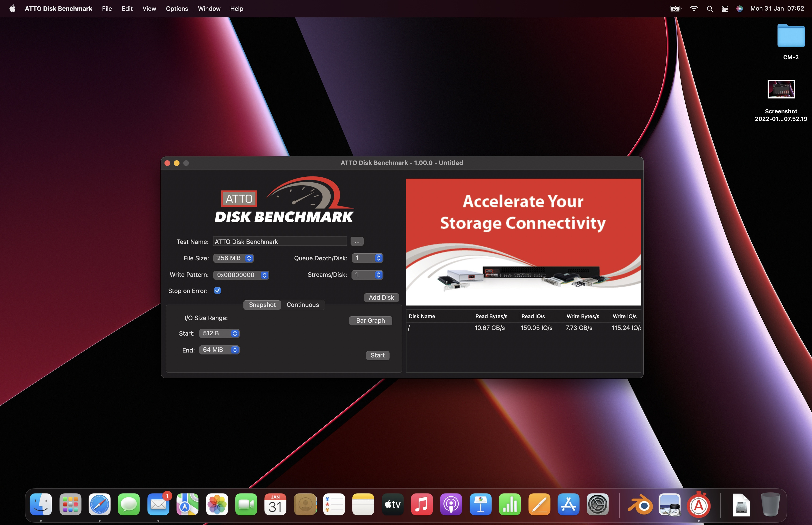Uncheck the Stop on Error checkbox

point(217,290)
